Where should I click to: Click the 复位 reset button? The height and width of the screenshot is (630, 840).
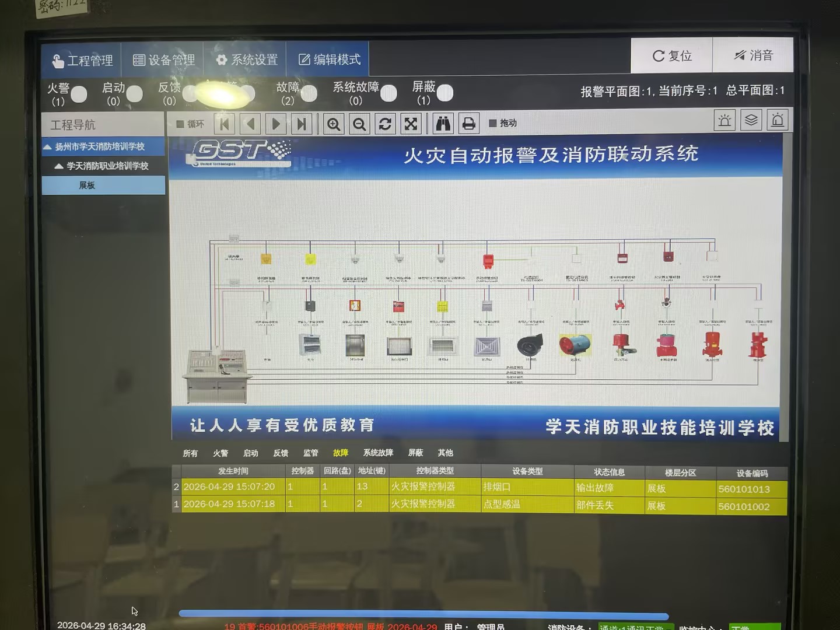[x=671, y=55]
